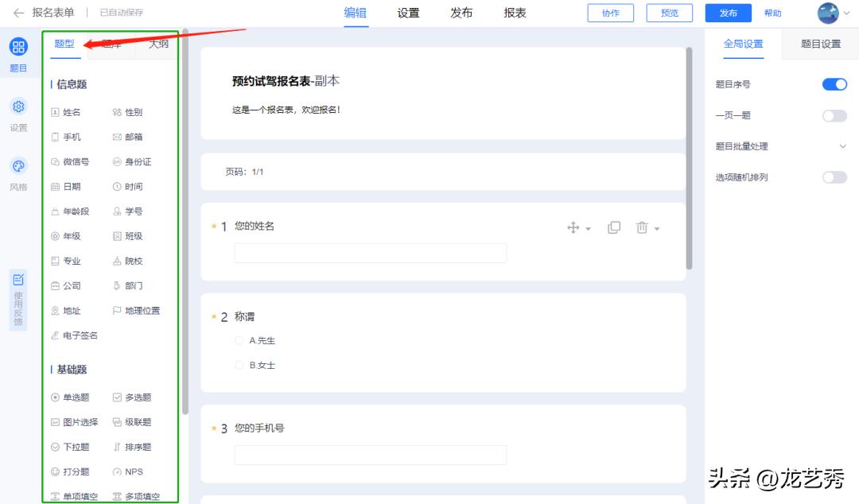Insert an NPS question type
The width and height of the screenshot is (859, 504).
pos(130,471)
